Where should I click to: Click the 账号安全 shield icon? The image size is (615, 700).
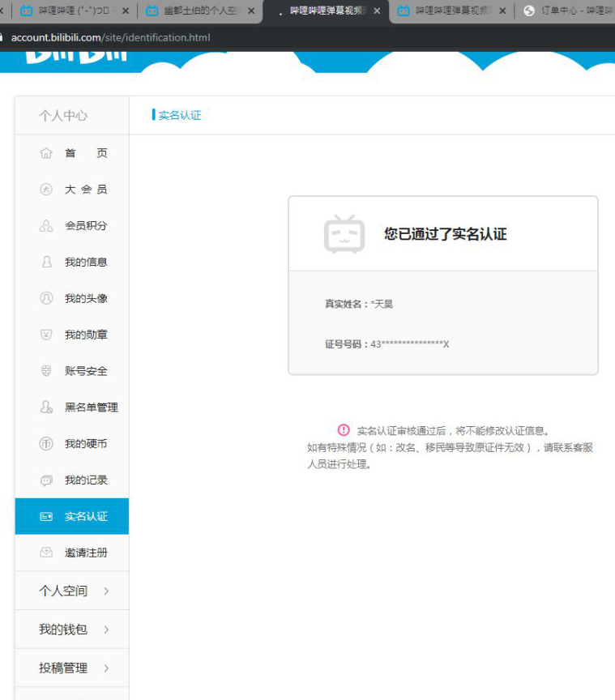point(46,371)
